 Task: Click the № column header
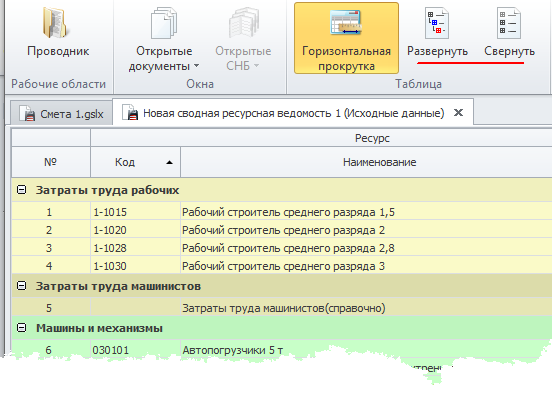point(51,162)
